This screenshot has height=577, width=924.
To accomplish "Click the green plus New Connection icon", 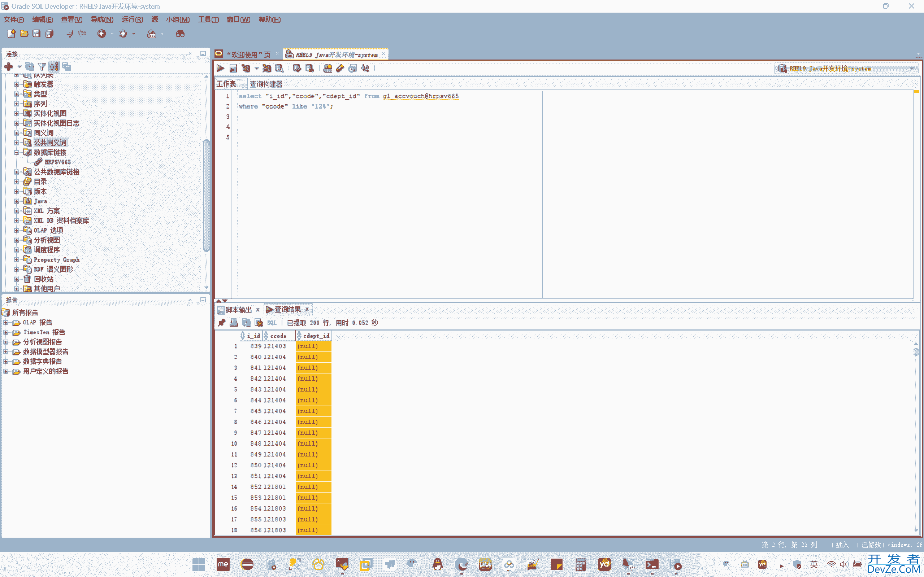I will [8, 67].
